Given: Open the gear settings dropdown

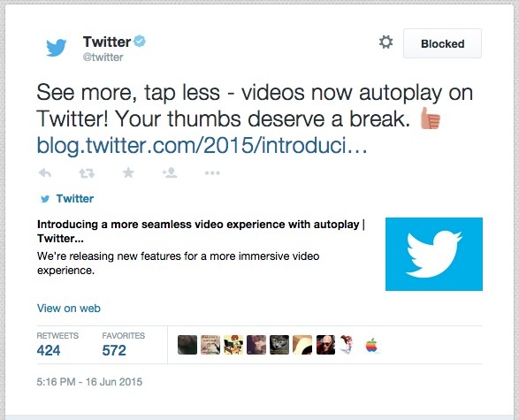Looking at the screenshot, I should click(x=386, y=42).
